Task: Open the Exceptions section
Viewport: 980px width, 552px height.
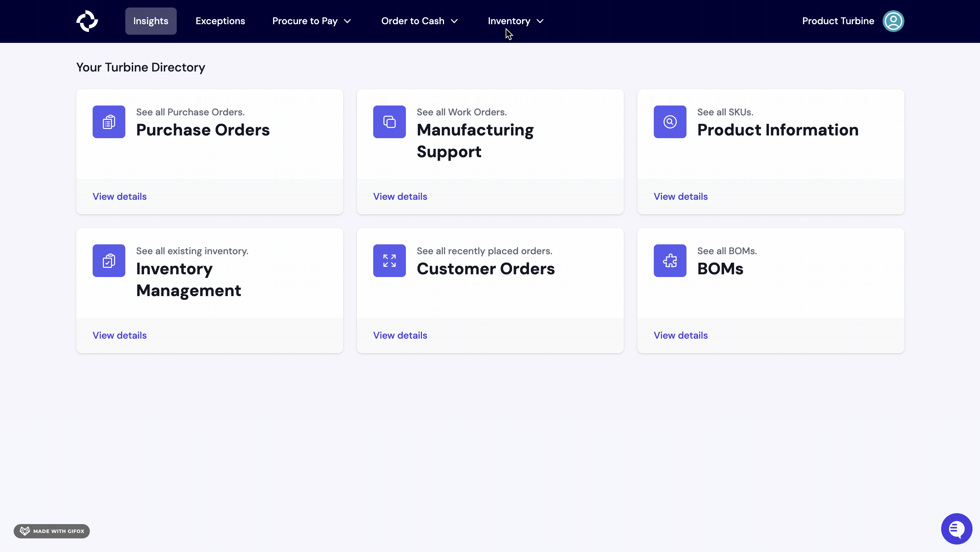Action: [220, 21]
